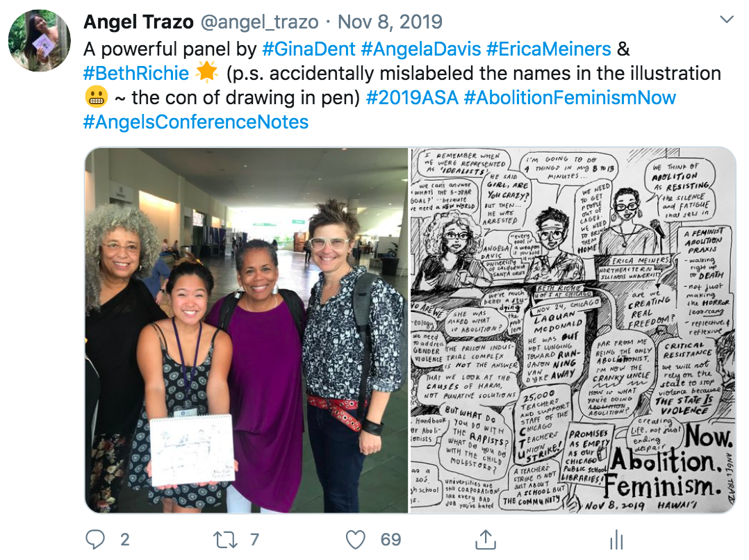Click the like count of 69
The width and height of the screenshot is (749, 560).
[390, 539]
